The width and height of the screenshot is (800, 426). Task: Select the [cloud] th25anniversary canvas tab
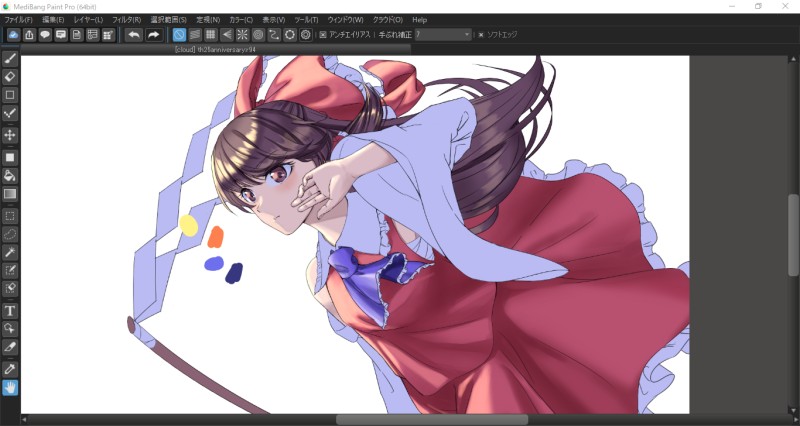[x=215, y=49]
